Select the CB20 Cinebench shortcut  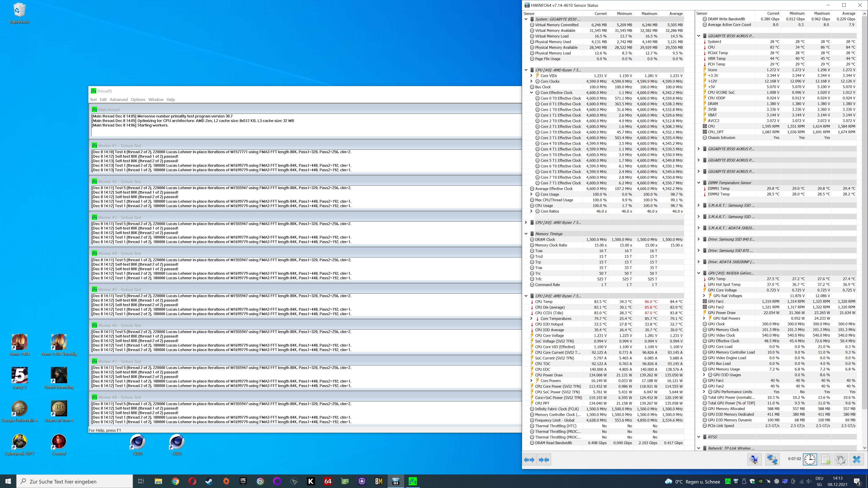pyautogui.click(x=137, y=445)
